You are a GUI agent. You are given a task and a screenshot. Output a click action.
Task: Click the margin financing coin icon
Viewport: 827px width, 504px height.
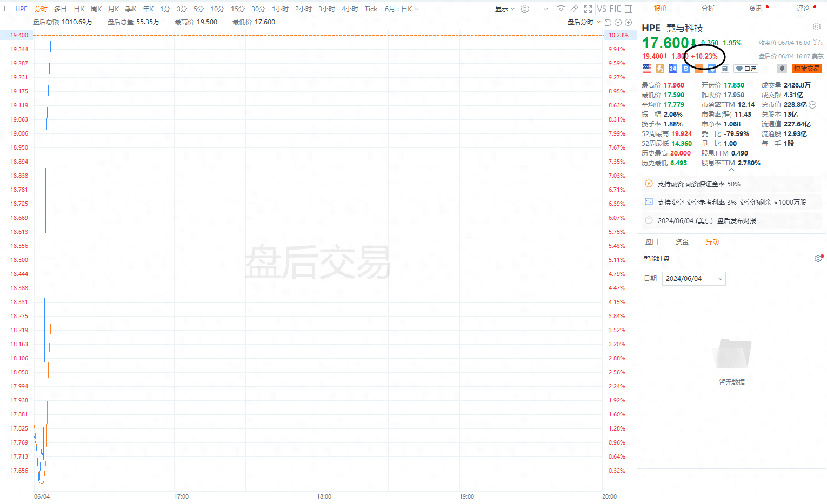[649, 184]
